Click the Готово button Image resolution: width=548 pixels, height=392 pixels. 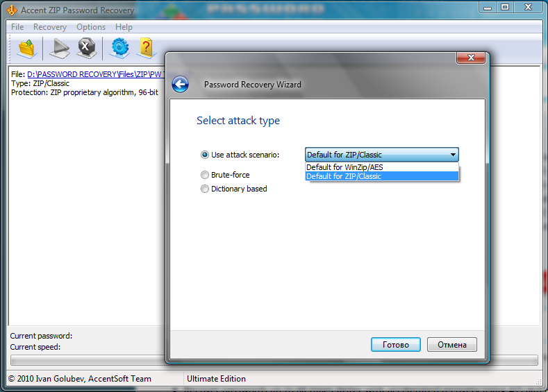point(396,345)
